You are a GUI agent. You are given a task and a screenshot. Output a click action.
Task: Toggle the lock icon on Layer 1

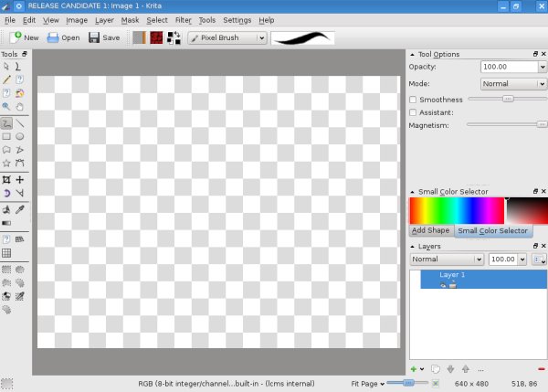453,285
